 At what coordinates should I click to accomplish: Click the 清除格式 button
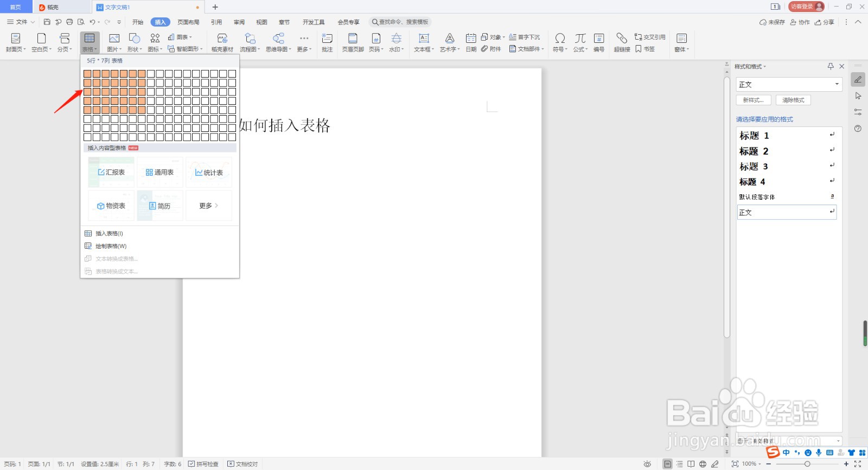point(793,100)
